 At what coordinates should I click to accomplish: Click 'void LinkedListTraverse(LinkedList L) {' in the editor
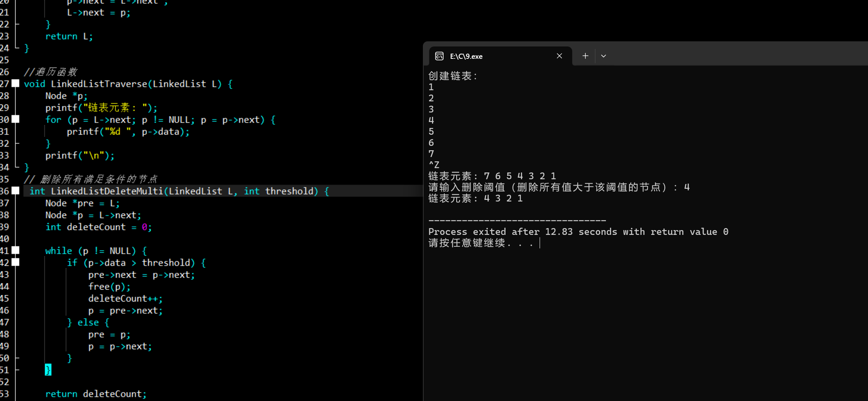click(128, 84)
